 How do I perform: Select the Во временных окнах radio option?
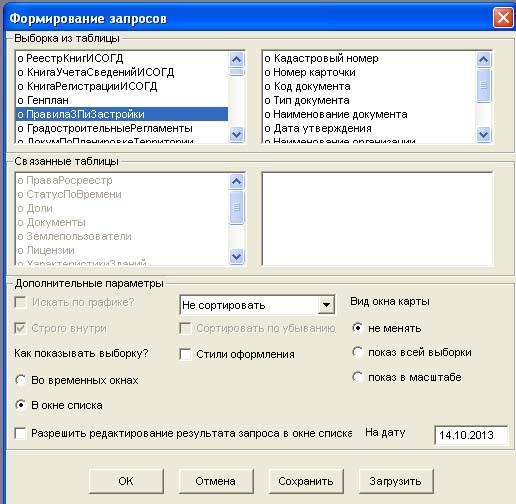pyautogui.click(x=21, y=380)
